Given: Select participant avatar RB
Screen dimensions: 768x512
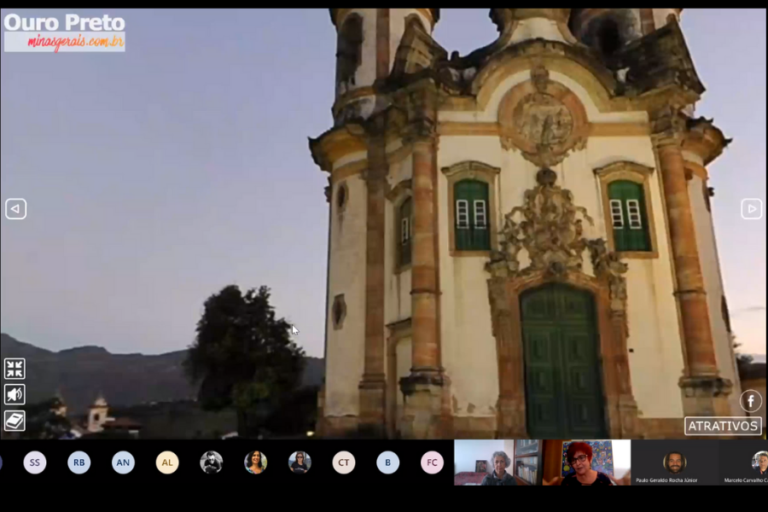Looking at the screenshot, I should 79,462.
